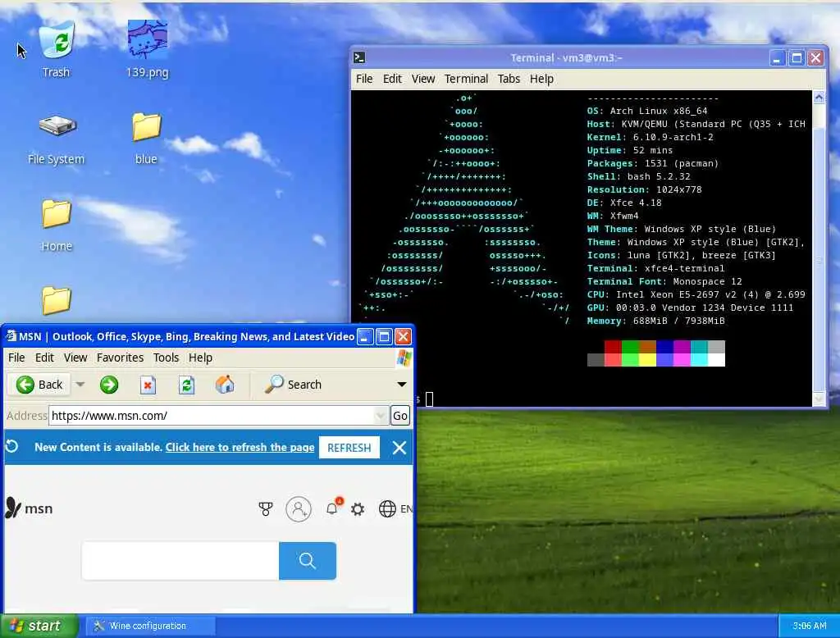The height and width of the screenshot is (638, 840).
Task: Minimize the MSN browser window
Action: point(365,336)
